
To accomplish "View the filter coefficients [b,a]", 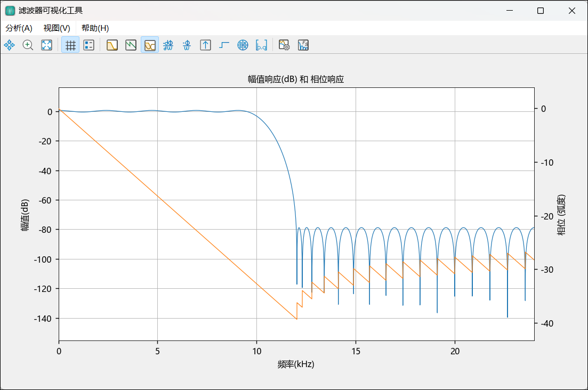I will pyautogui.click(x=261, y=45).
